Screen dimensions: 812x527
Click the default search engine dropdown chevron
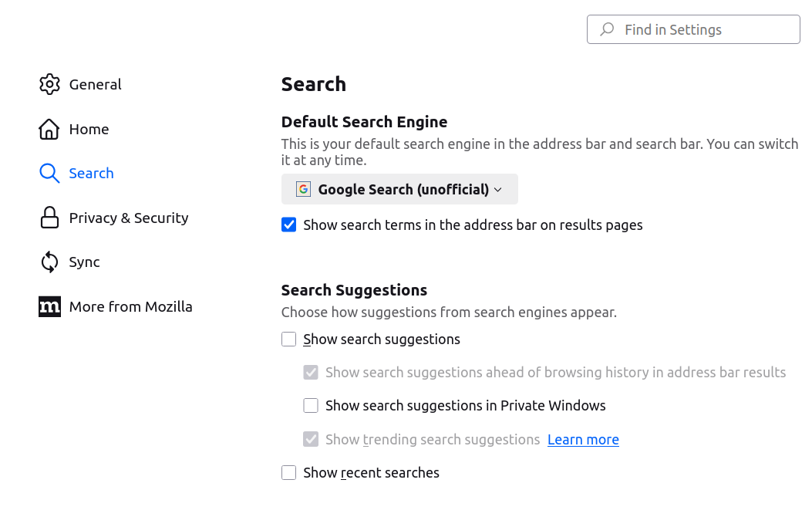tap(497, 190)
